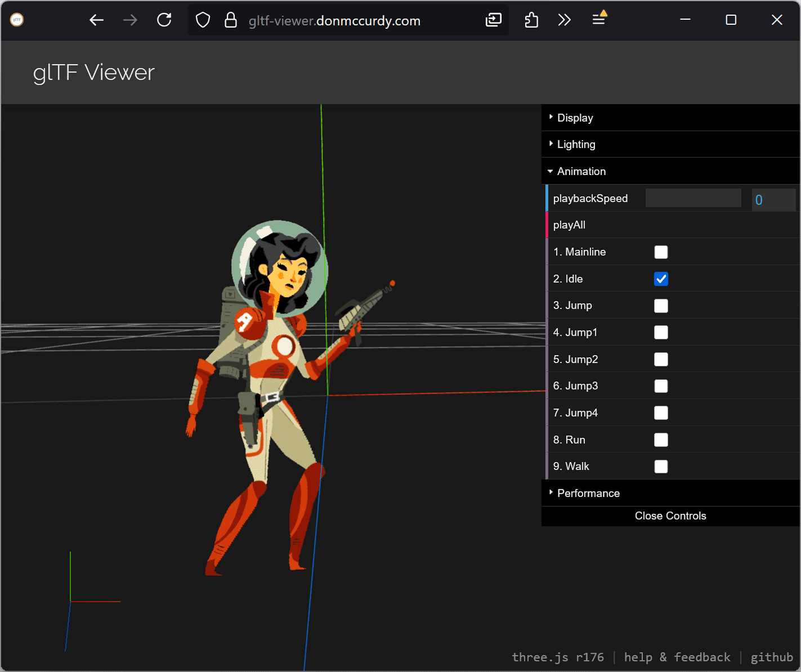The width and height of the screenshot is (801, 672).
Task: Collapse the Animation section
Action: point(581,171)
